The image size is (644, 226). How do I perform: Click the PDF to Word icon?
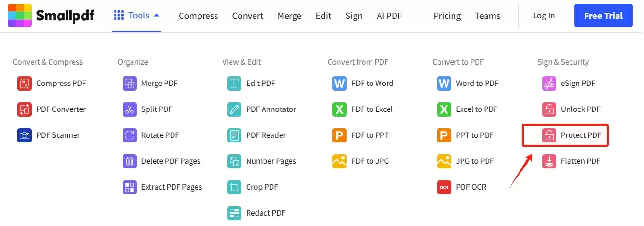[339, 84]
